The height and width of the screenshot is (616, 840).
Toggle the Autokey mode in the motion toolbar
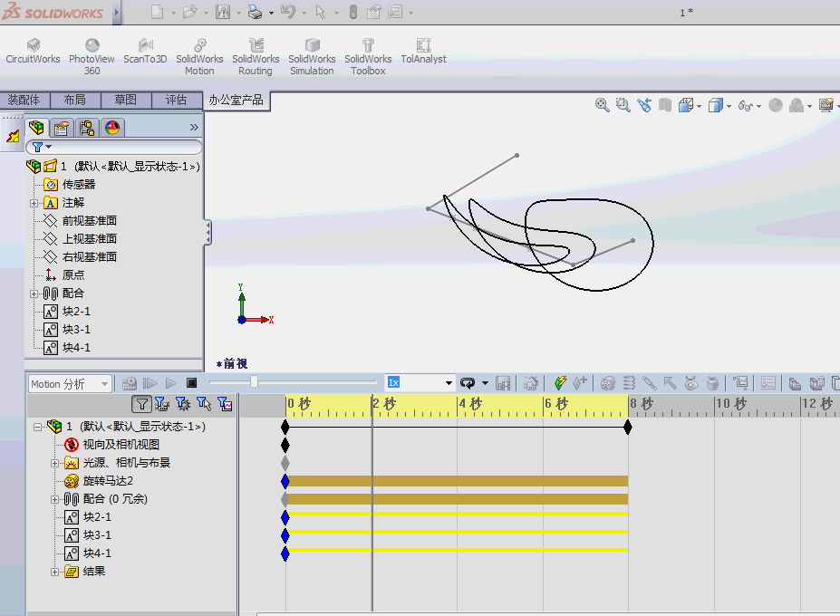561,381
